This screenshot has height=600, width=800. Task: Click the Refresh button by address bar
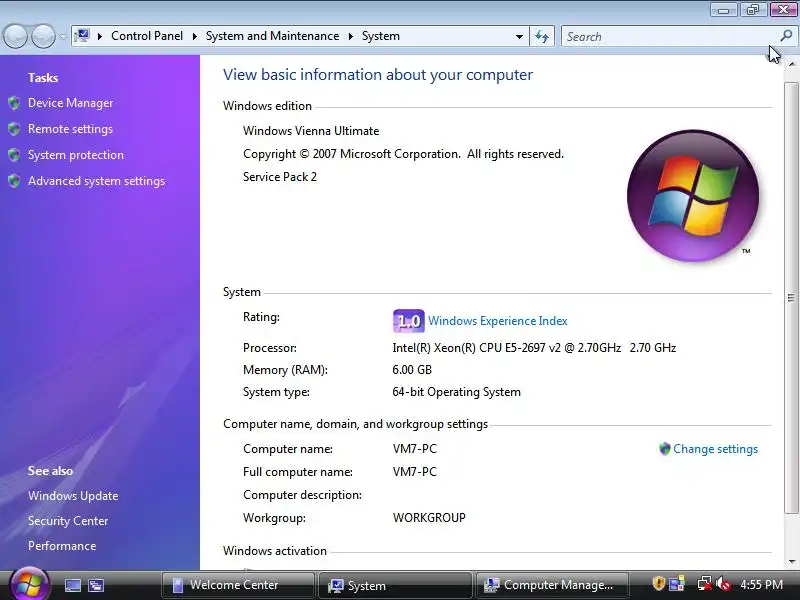tap(542, 37)
